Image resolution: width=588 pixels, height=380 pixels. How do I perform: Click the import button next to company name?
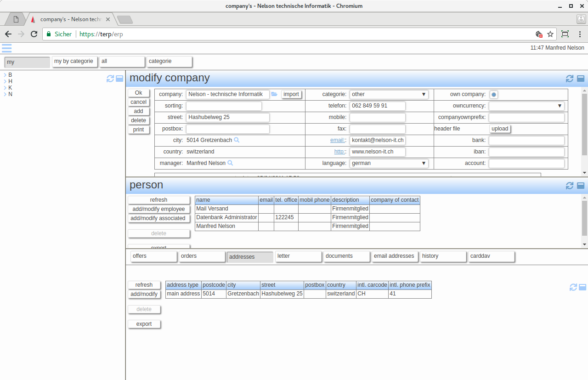[291, 94]
